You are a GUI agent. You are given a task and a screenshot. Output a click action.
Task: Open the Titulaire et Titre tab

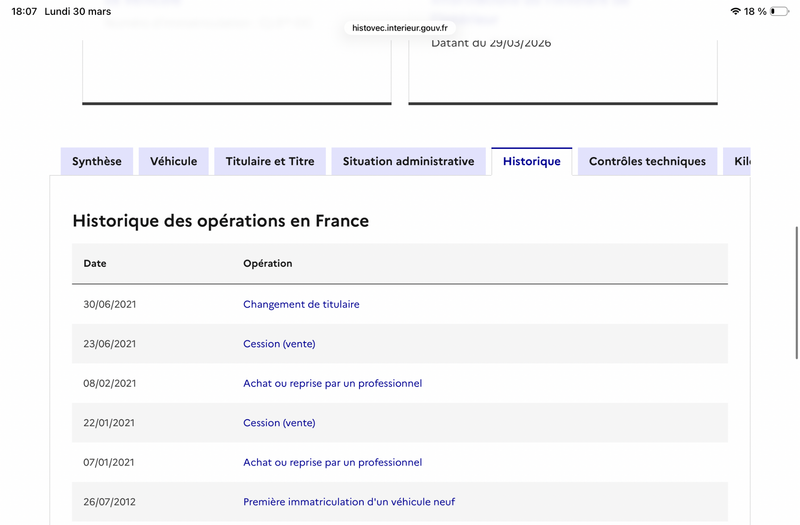270,161
